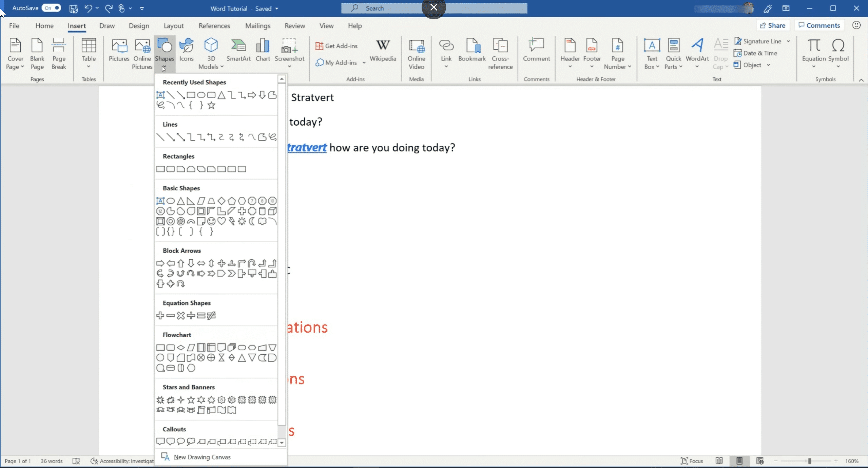Image resolution: width=868 pixels, height=468 pixels.
Task: Select the right block arrow shape
Action: point(160,263)
